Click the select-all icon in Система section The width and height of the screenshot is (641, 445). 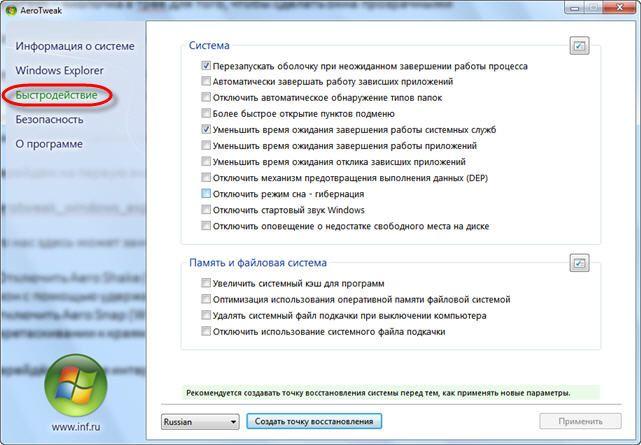[579, 46]
